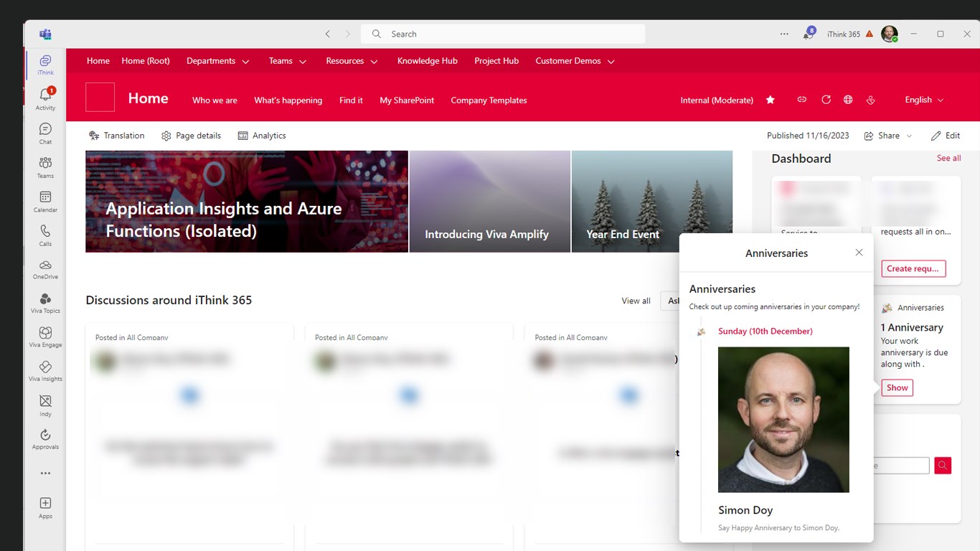Click See all in the Dashboard
This screenshot has width=980, height=551.
click(x=948, y=158)
